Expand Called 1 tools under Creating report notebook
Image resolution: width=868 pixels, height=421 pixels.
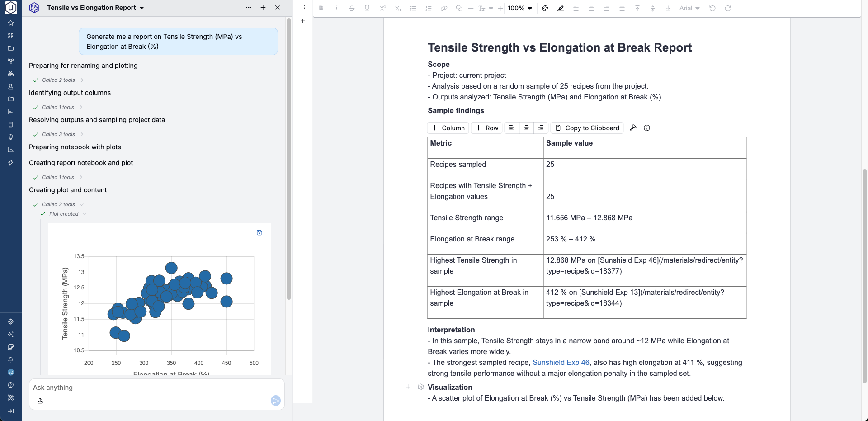click(58, 177)
